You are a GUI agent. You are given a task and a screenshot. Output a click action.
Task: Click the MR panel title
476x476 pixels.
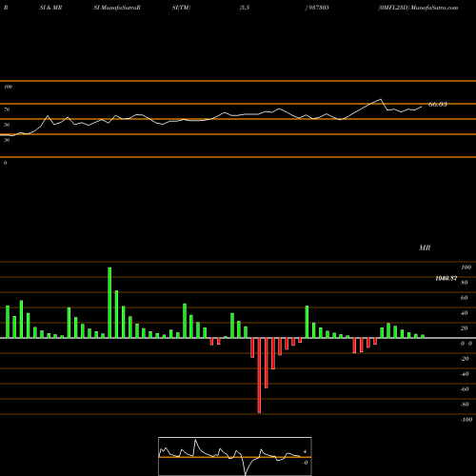[425, 248]
